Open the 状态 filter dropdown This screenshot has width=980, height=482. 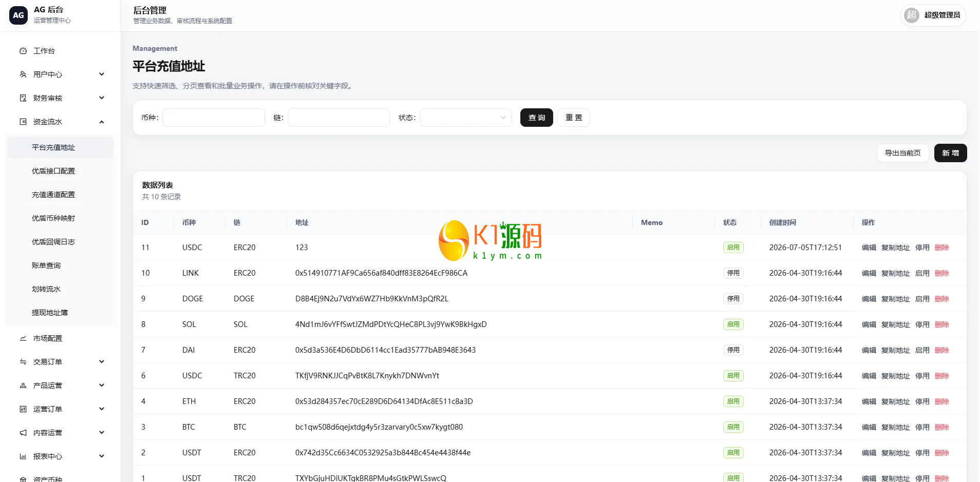click(x=466, y=118)
